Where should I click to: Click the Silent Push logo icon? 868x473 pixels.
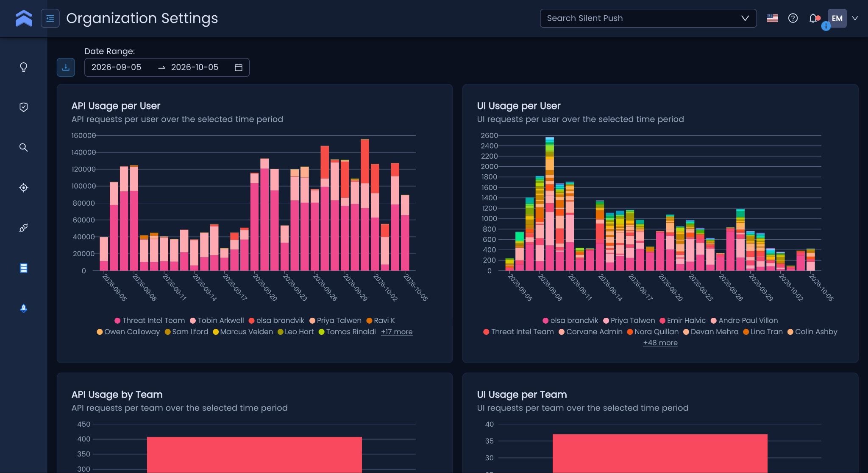24,18
